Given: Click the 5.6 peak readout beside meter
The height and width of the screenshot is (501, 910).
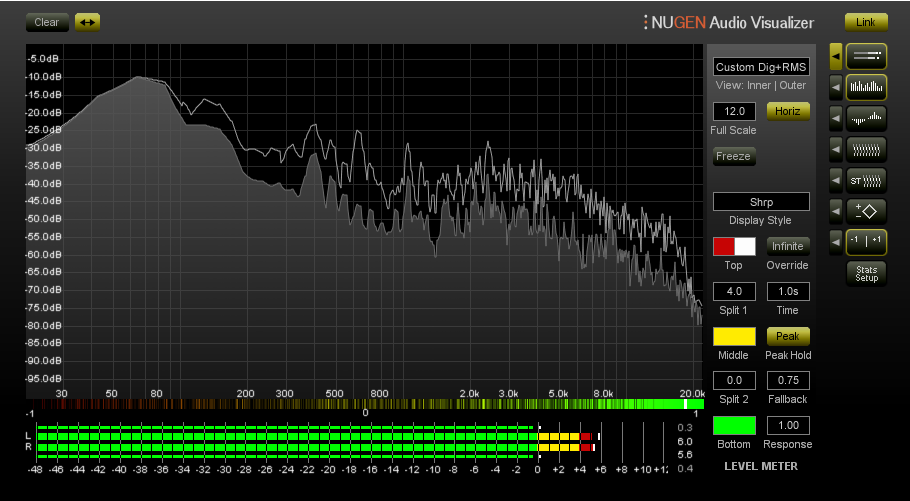Looking at the screenshot, I should coord(685,455).
